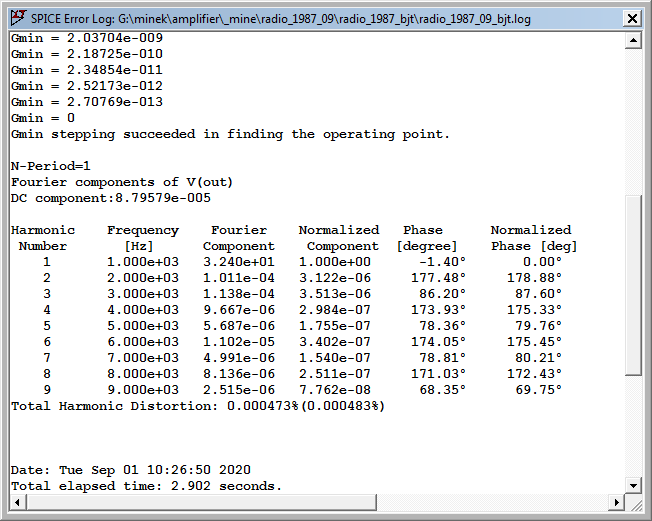Click 'Gmin stepping succeeded' message line

230,134
